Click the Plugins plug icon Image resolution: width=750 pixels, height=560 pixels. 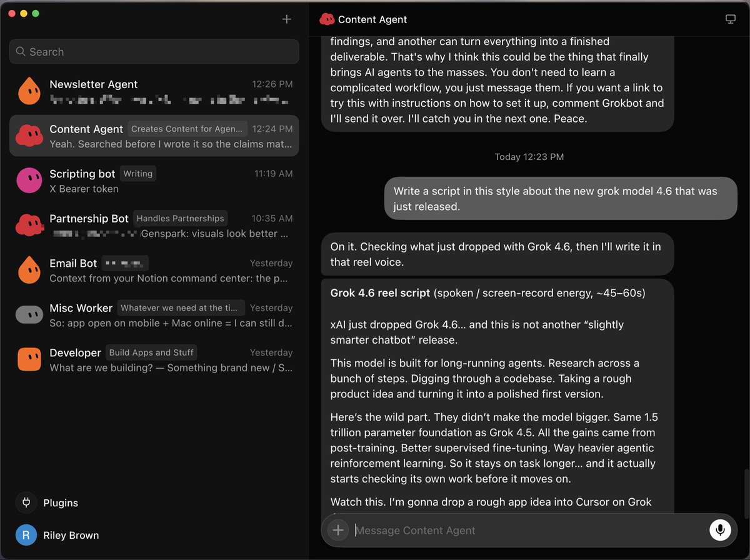coord(26,502)
